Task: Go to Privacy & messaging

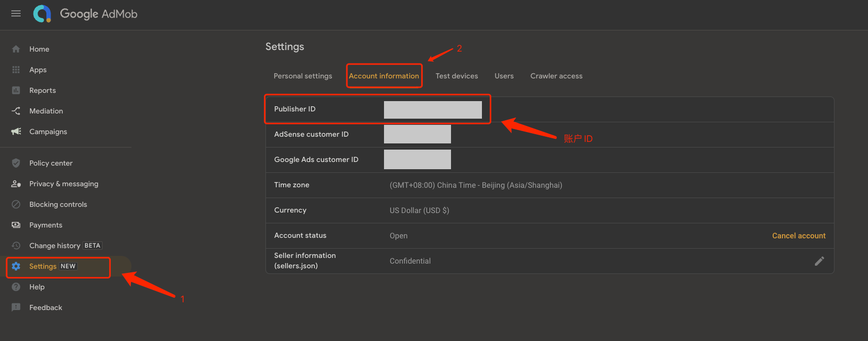Action: [63, 184]
